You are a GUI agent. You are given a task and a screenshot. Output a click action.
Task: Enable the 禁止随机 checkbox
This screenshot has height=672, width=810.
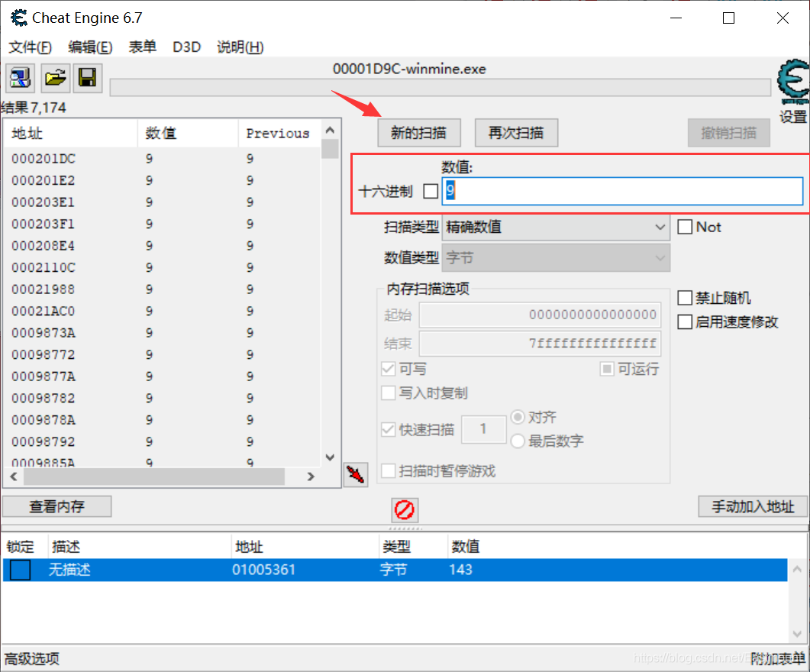[685, 298]
